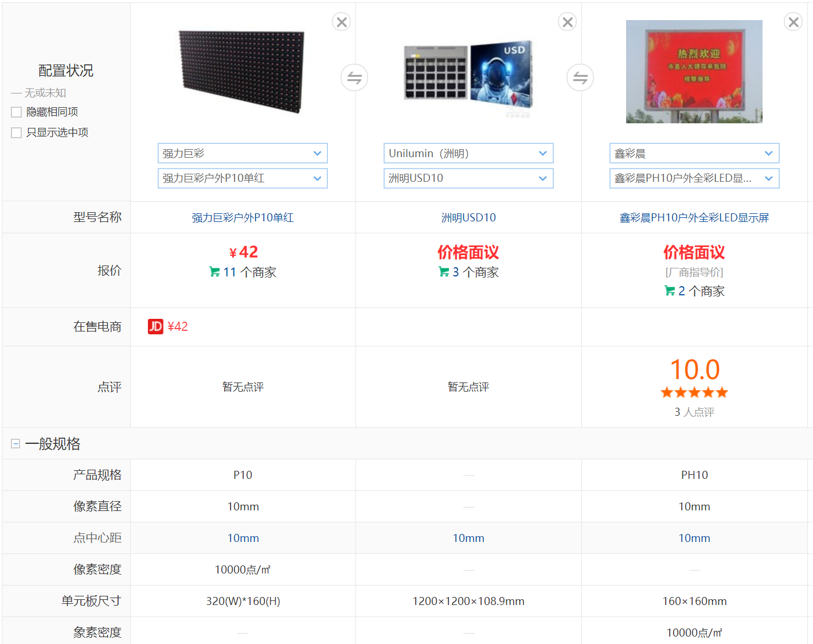Click cart icon beside 11 个商家
Viewport: 813px width, 644px height.
point(214,272)
